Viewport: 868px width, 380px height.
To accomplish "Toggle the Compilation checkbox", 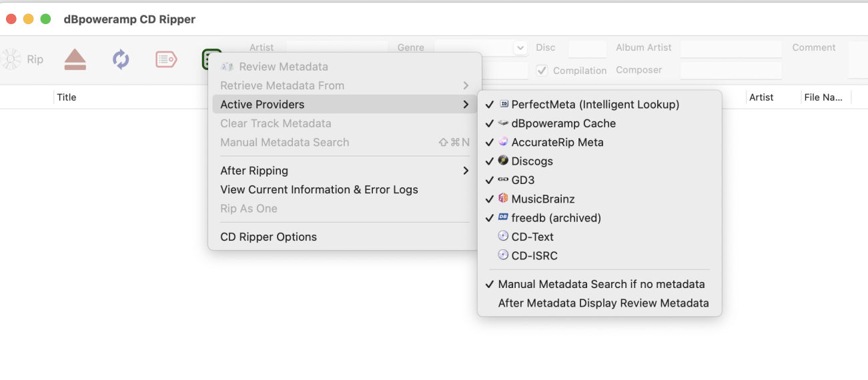I will tap(542, 71).
